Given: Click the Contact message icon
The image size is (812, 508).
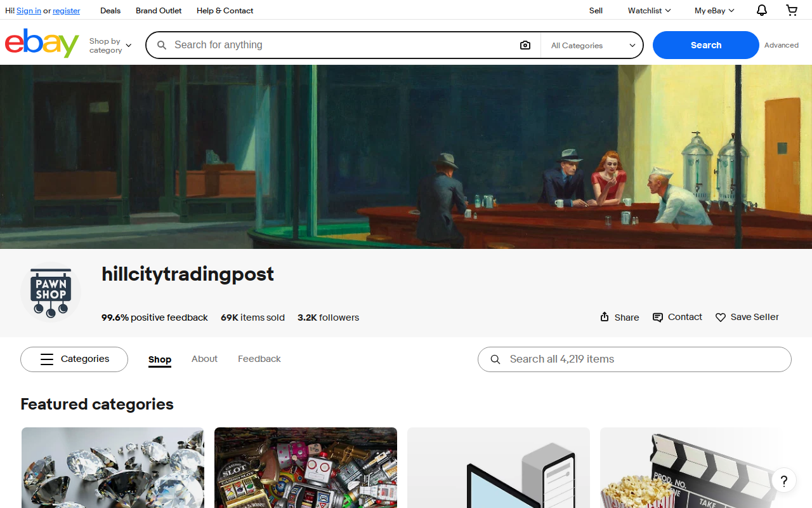Looking at the screenshot, I should click(658, 317).
